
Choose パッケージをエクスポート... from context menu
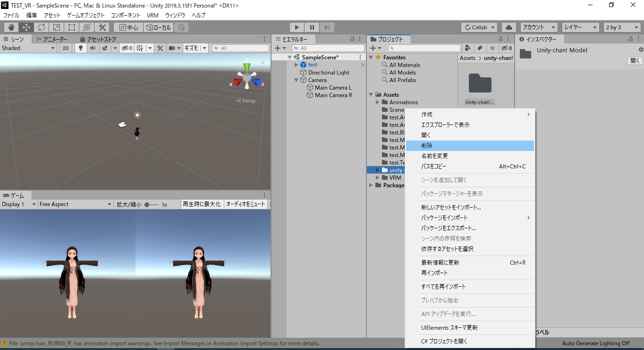[470, 228]
